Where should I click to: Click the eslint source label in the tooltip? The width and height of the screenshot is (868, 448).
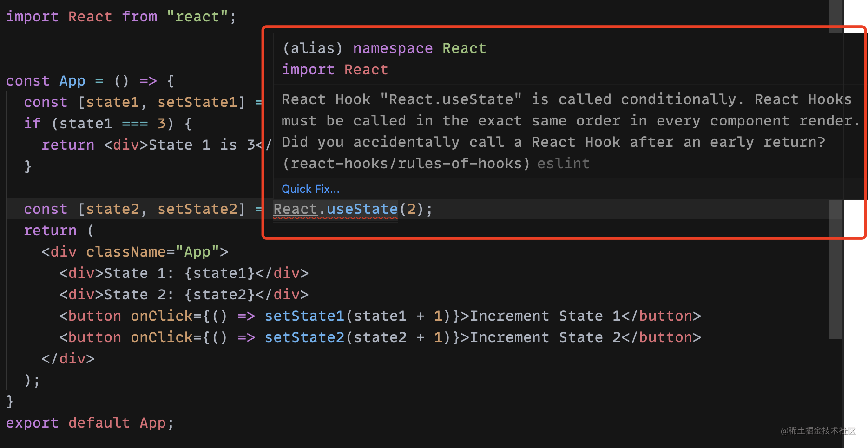563,163
